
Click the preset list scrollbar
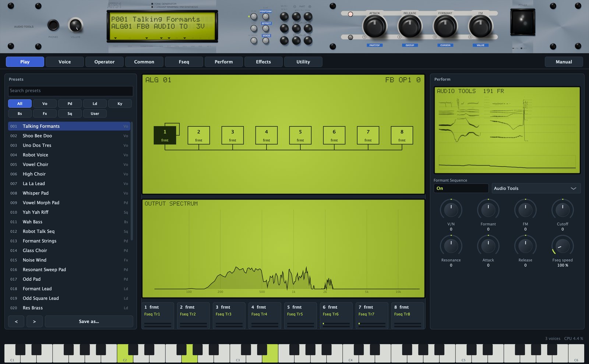(132, 181)
